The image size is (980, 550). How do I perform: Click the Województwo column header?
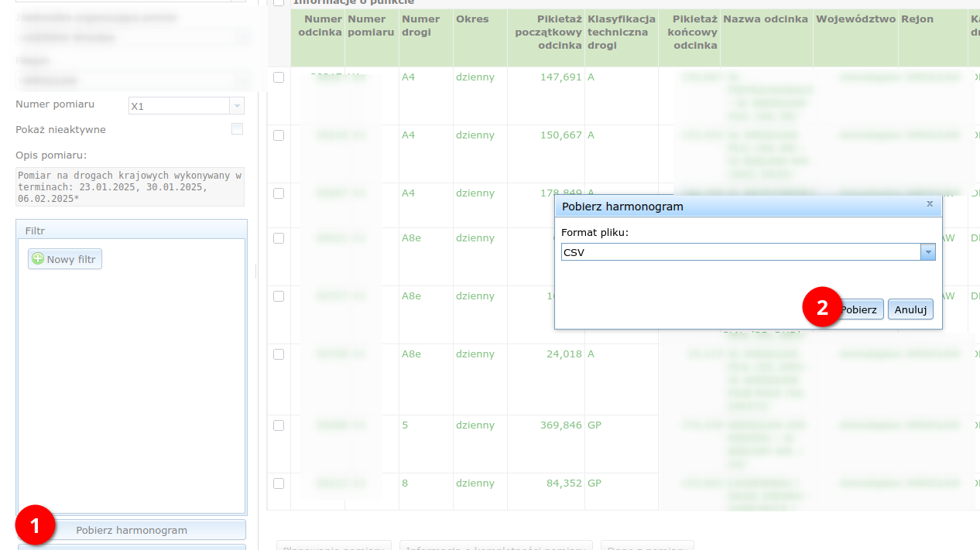tap(855, 38)
